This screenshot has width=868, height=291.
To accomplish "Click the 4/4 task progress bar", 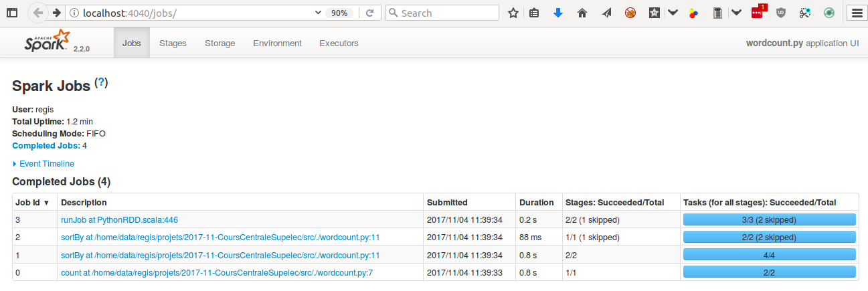I will pos(769,254).
